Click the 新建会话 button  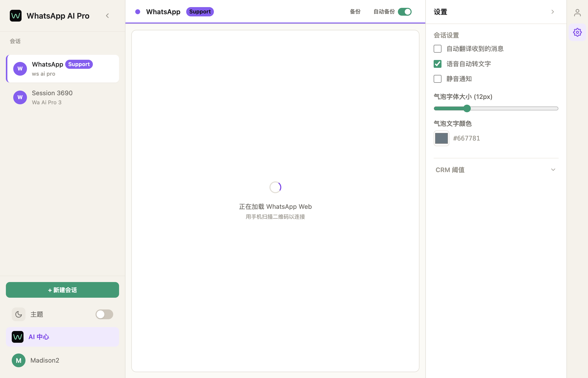[62, 290]
